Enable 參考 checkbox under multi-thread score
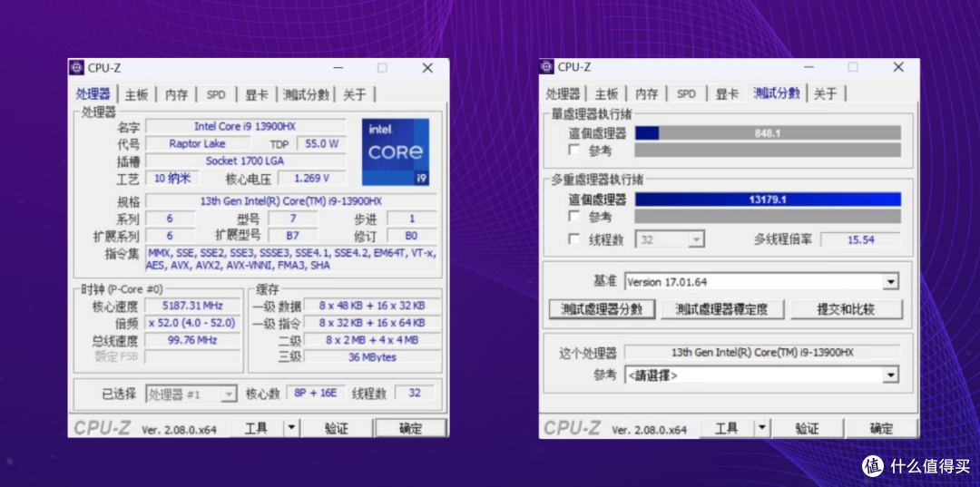 (573, 216)
